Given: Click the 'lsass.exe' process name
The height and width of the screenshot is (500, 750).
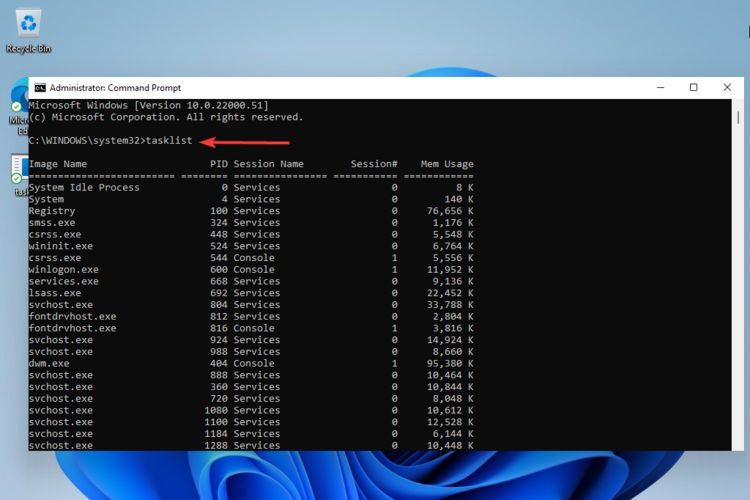Looking at the screenshot, I should coord(55,293).
